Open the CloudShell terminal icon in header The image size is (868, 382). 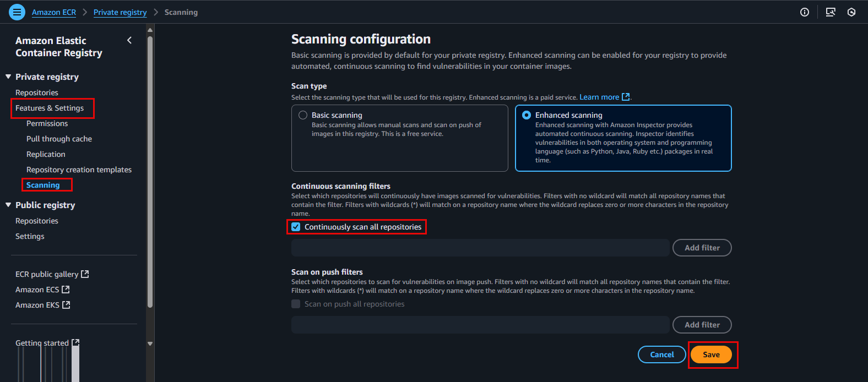click(831, 12)
